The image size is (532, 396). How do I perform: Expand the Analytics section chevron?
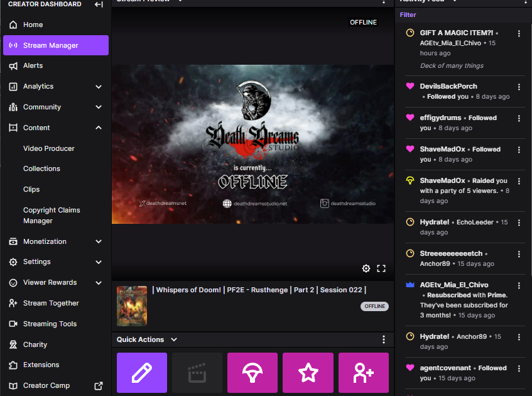[99, 87]
